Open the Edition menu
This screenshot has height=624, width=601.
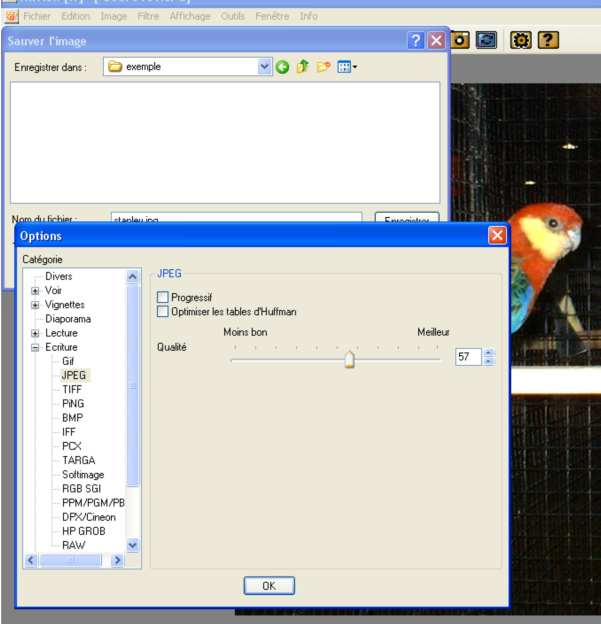tap(76, 16)
